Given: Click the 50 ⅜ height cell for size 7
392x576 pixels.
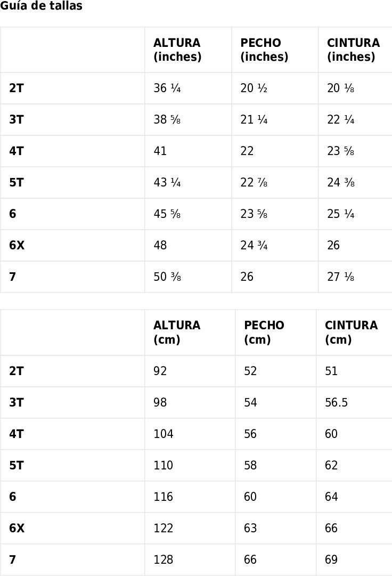Looking at the screenshot, I should tap(167, 277).
